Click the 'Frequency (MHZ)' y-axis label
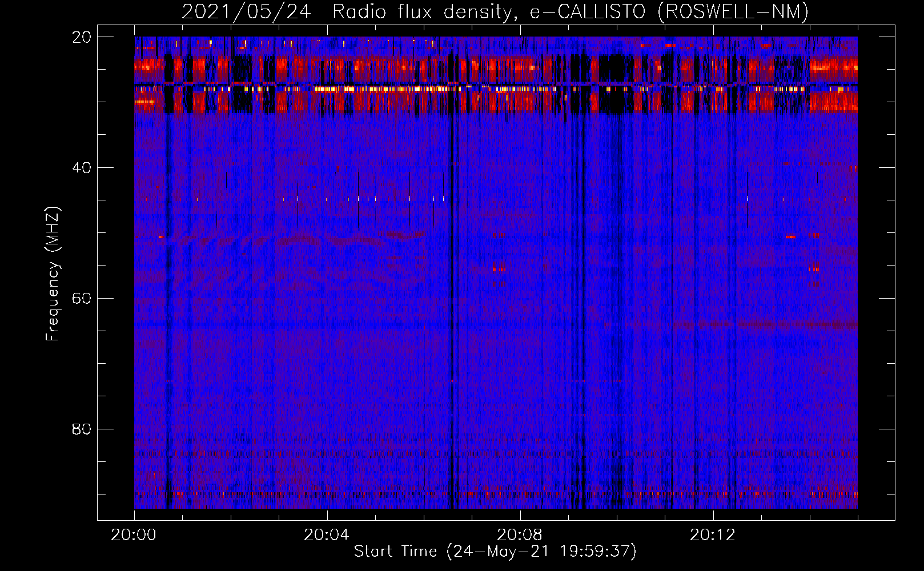 (x=53, y=274)
